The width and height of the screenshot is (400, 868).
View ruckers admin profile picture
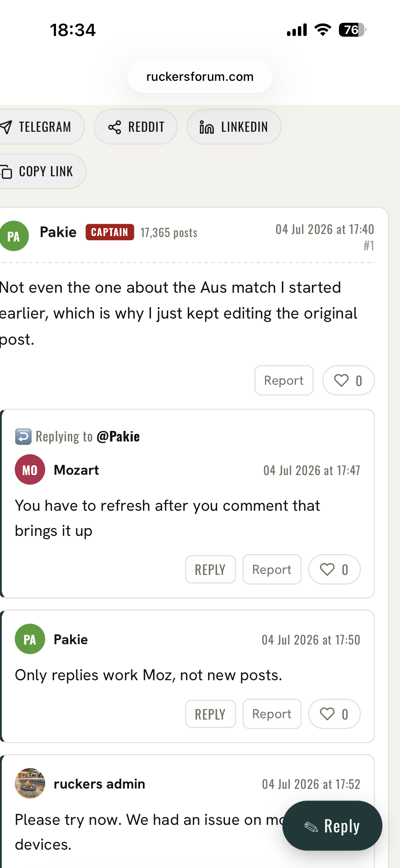(x=30, y=783)
